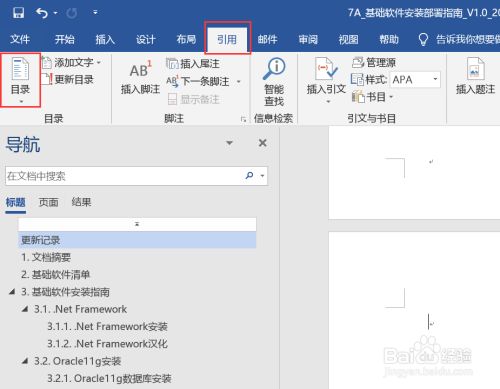Click 插入引文 insert citation button
The width and height of the screenshot is (500, 389).
coord(326,81)
